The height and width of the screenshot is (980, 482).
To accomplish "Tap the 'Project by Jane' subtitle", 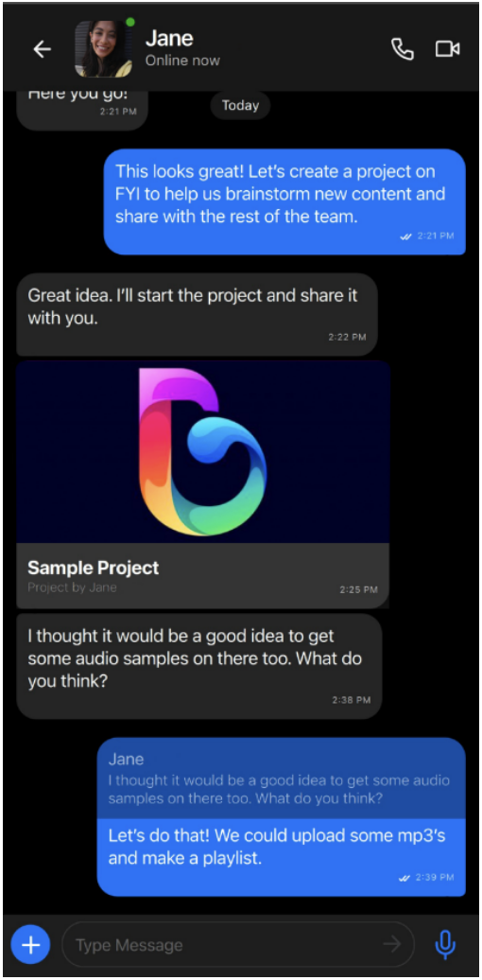I will (72, 587).
